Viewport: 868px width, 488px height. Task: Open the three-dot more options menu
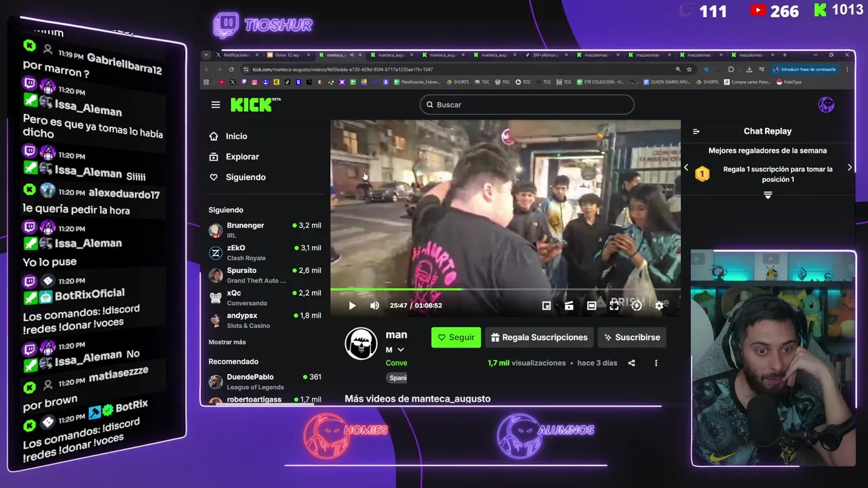tap(656, 363)
